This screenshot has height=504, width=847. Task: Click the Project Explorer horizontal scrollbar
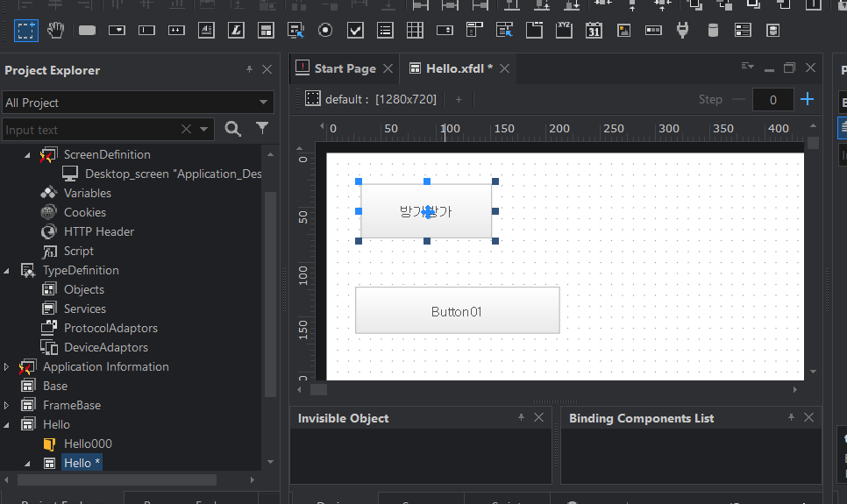(x=117, y=479)
